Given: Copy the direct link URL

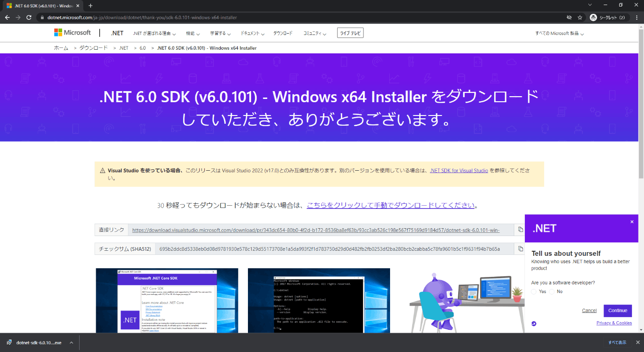Looking at the screenshot, I should click(x=520, y=230).
